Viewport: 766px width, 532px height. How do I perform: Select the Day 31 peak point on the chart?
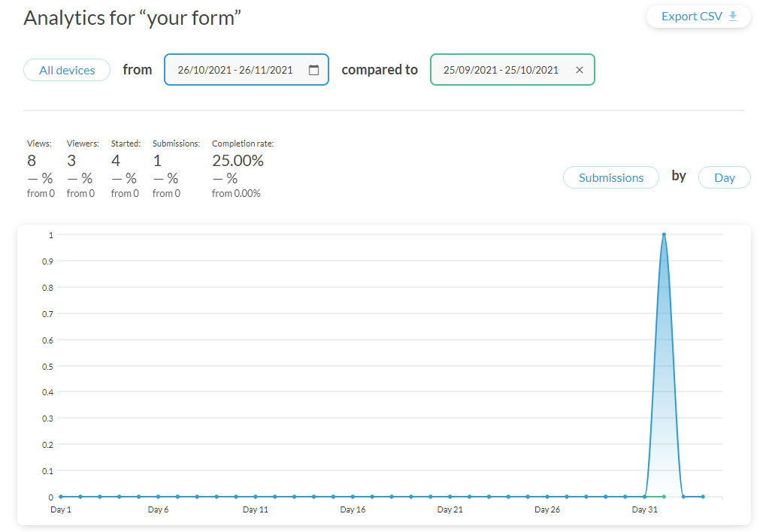click(664, 234)
